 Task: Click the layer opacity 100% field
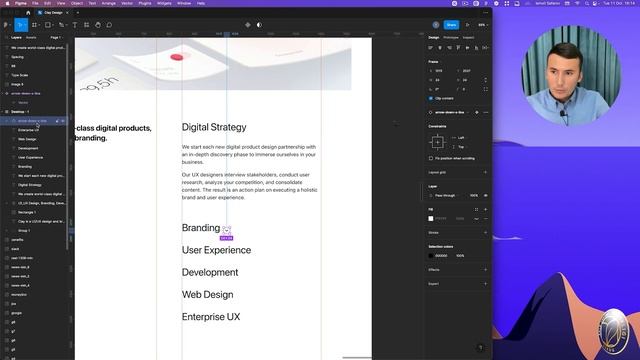(473, 196)
